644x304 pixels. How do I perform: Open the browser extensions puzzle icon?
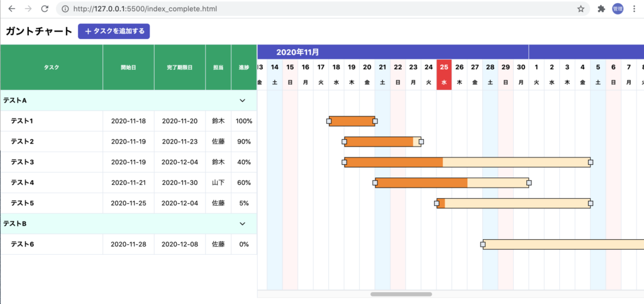coord(601,9)
